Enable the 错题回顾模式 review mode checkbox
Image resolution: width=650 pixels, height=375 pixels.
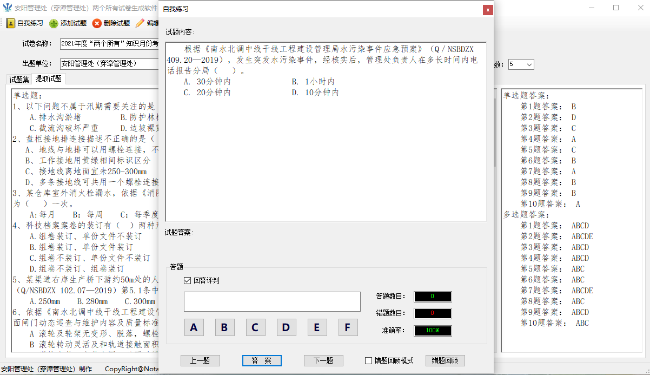(x=368, y=360)
